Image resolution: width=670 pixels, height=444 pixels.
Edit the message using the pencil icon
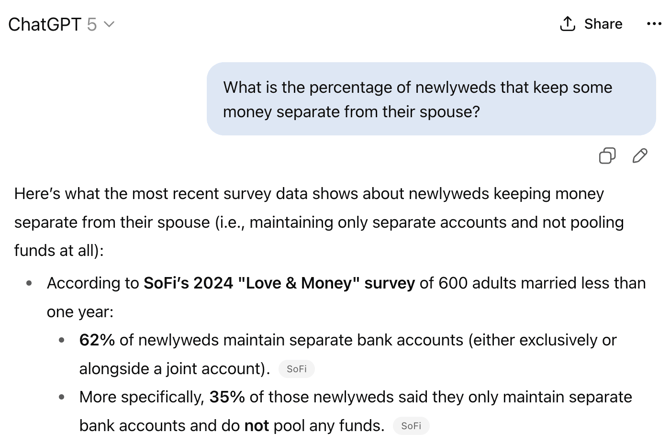tap(640, 156)
